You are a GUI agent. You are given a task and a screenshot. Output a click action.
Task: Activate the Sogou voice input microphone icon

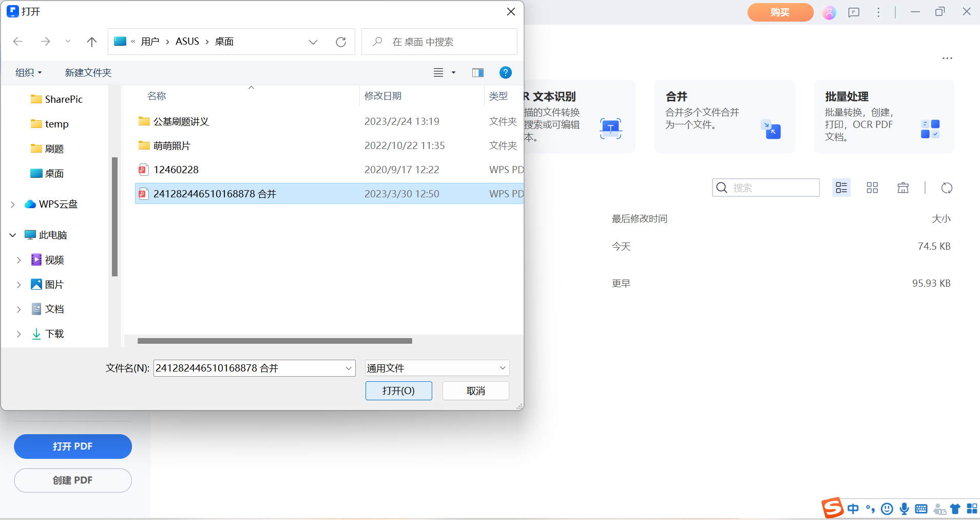point(904,509)
